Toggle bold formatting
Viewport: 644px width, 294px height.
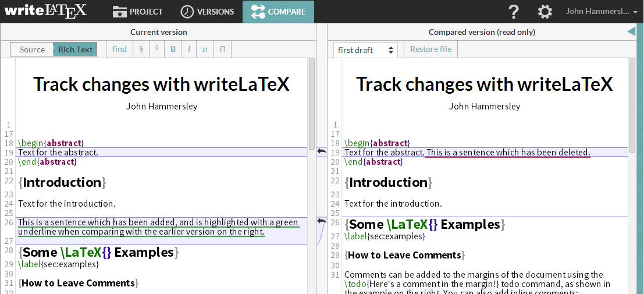tap(173, 49)
